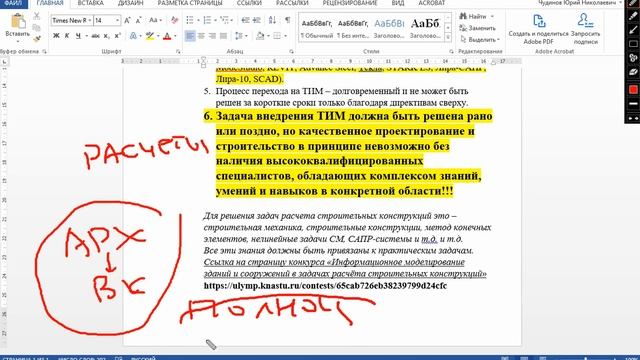
Task: Select the eraser in annotation toolbar
Action: coord(633,72)
